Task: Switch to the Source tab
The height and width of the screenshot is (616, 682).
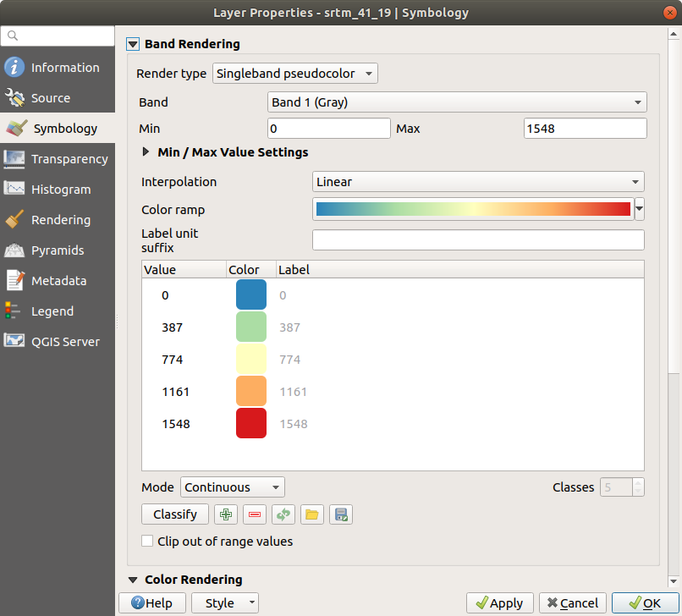Action: (x=57, y=97)
